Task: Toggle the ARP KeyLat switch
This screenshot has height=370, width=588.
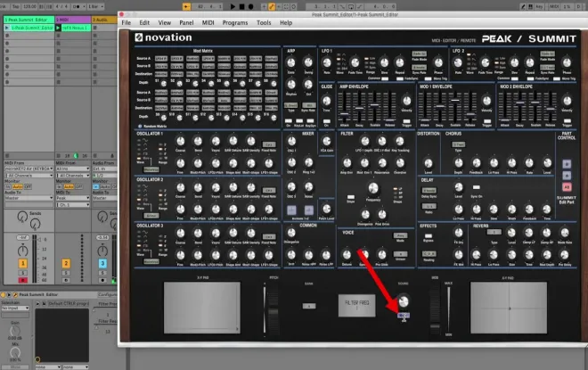Action: pos(298,121)
